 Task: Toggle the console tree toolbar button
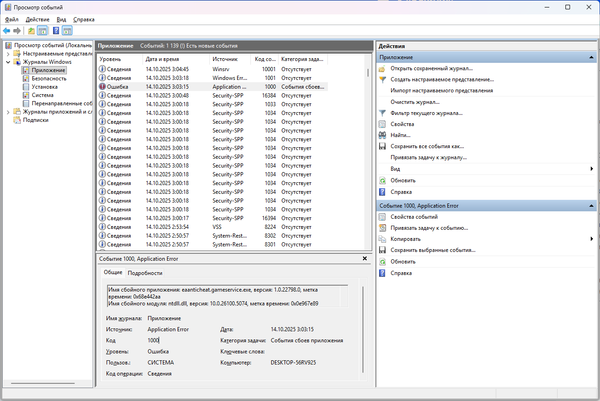pyautogui.click(x=42, y=31)
